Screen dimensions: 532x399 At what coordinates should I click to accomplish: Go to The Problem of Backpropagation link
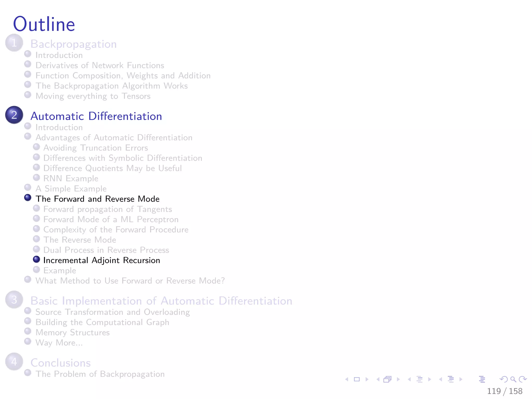coord(100,374)
